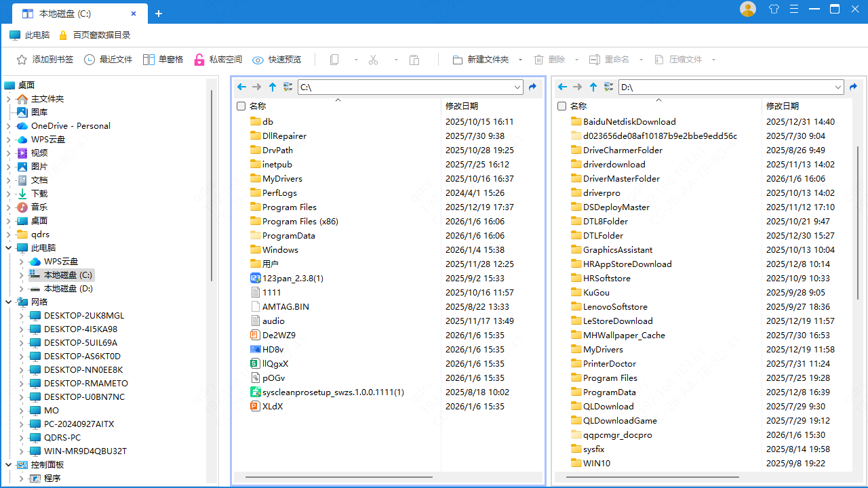Click the paste toolbar icon
Image resolution: width=868 pixels, height=488 pixels.
[x=414, y=60]
